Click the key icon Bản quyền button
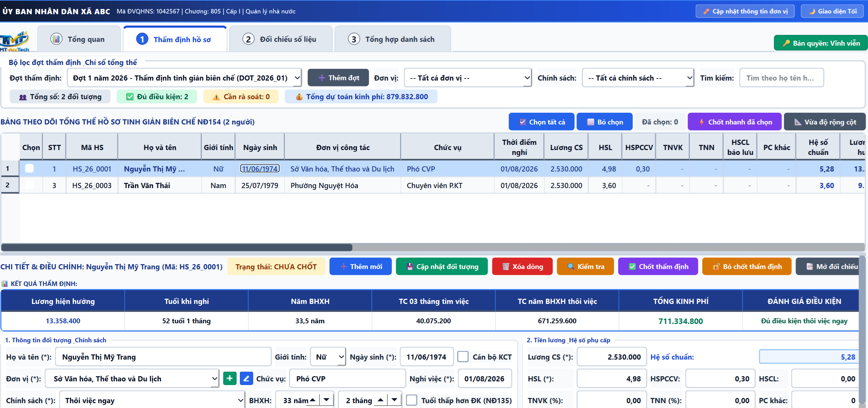Viewport: 868px width, 408px height. click(821, 43)
